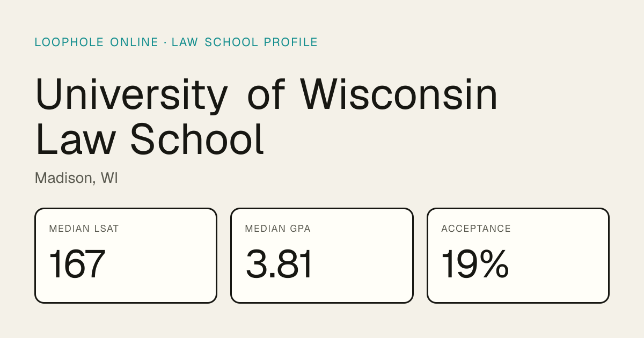The height and width of the screenshot is (338, 644).
Task: Select the 19% acceptance value
Action: click(x=475, y=264)
